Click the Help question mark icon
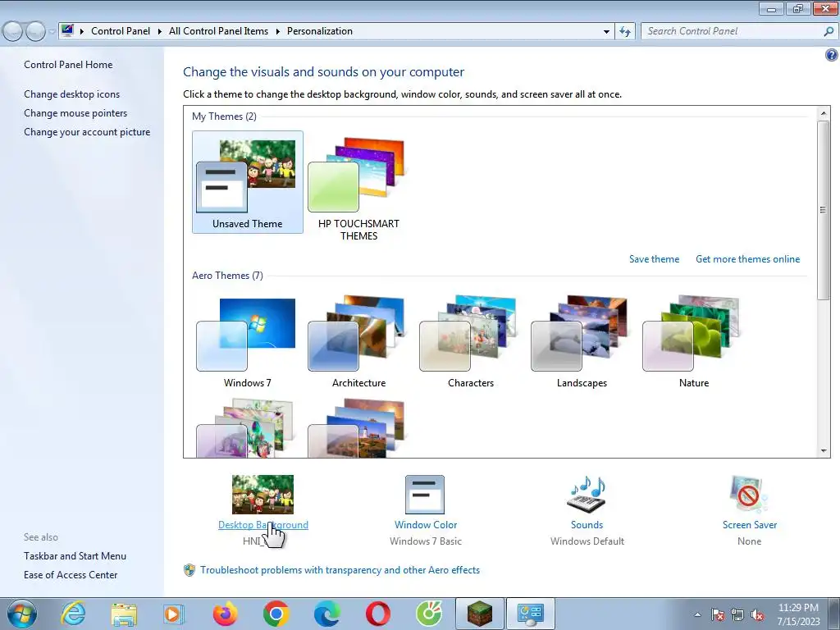This screenshot has width=840, height=630. click(x=832, y=55)
